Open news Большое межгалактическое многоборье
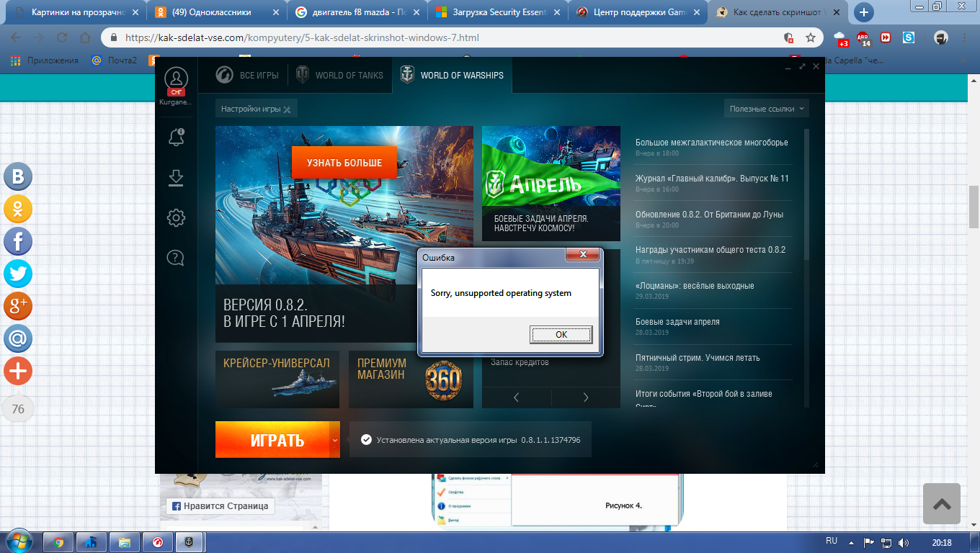Viewport: 980px width, 553px height. point(711,143)
